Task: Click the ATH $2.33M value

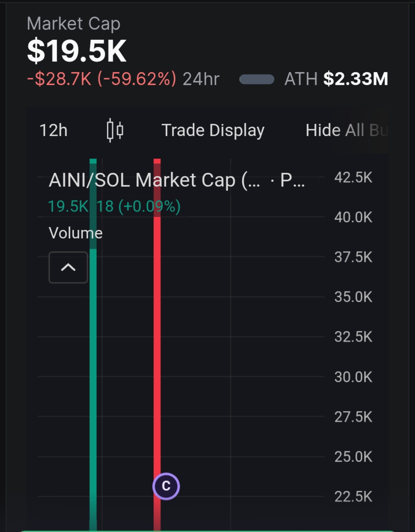Action: click(x=356, y=79)
